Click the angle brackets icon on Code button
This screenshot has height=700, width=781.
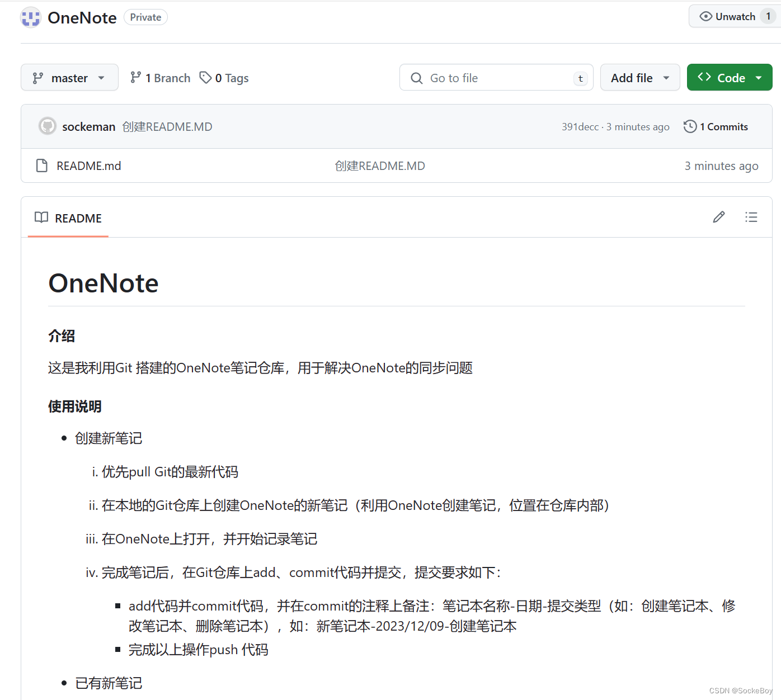click(x=704, y=77)
